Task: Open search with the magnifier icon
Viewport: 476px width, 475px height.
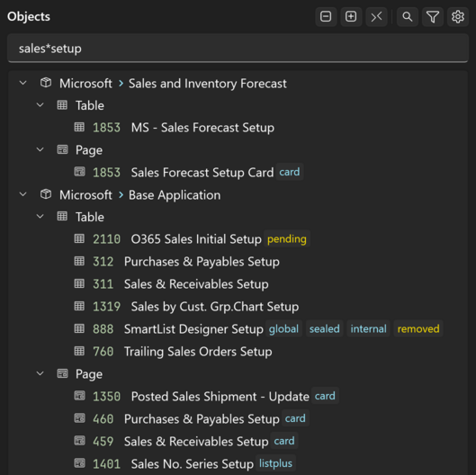Action: [x=408, y=16]
